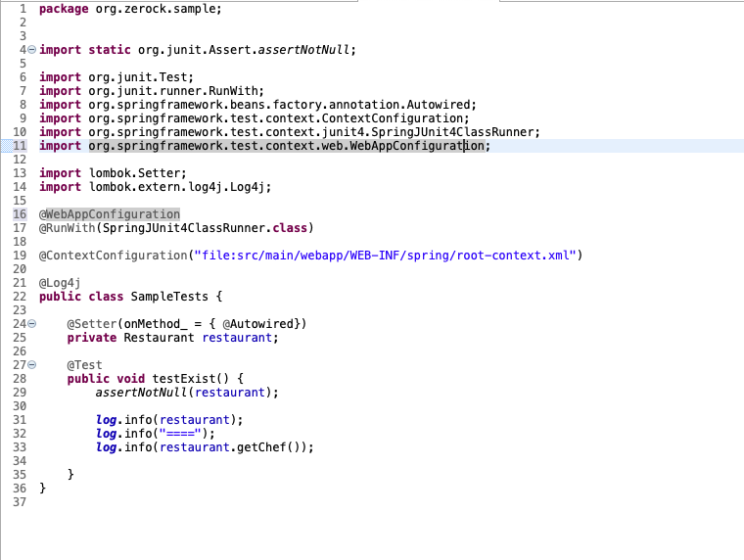
Task: Collapse the imports fold at line 4
Action: click(x=31, y=49)
